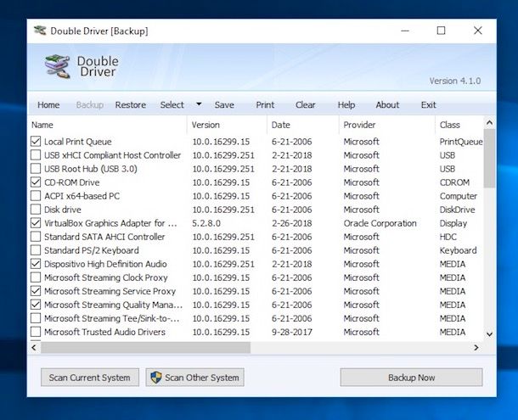Click Select in the toolbar

coord(172,104)
